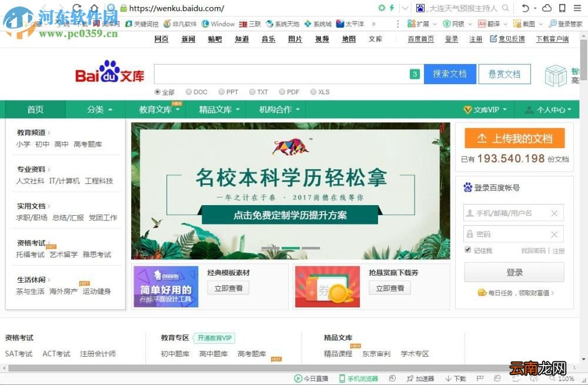The width and height of the screenshot is (588, 385).
Task: Open the 文库VIP dropdown
Action: [485, 109]
